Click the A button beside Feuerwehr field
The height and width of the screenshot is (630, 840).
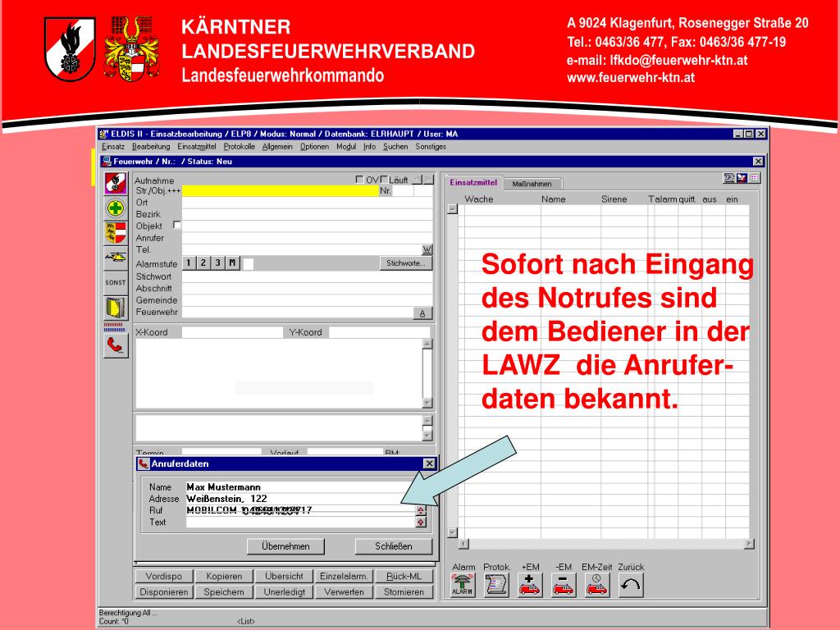coord(422,313)
